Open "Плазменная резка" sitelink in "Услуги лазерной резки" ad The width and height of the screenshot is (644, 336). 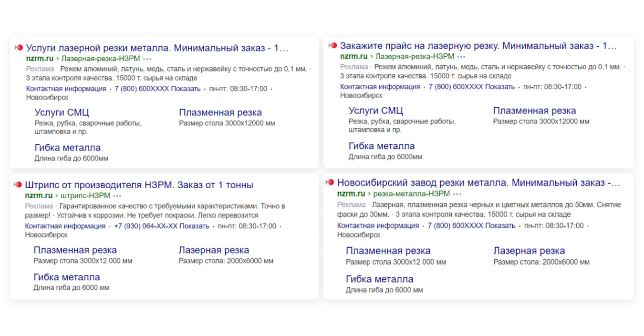[220, 112]
